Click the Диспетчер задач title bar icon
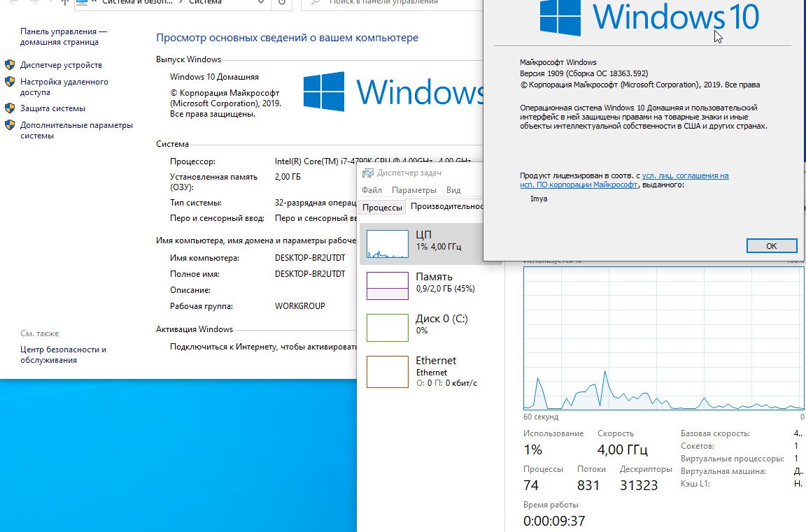The height and width of the screenshot is (532, 806). tap(367, 173)
